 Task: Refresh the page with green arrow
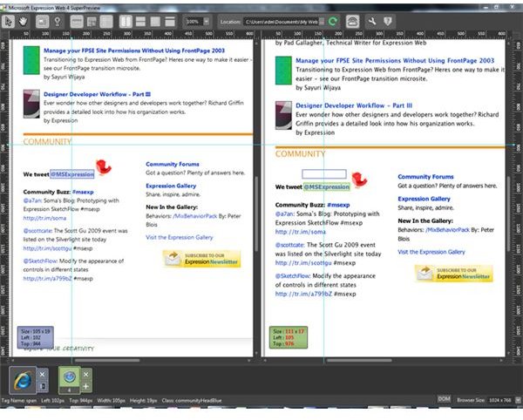pyautogui.click(x=333, y=22)
